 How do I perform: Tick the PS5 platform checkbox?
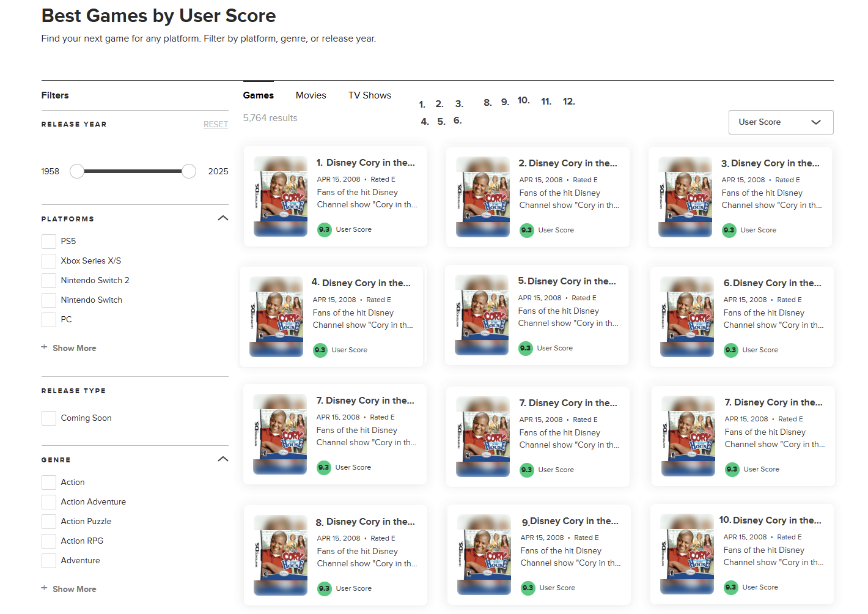pos(49,241)
